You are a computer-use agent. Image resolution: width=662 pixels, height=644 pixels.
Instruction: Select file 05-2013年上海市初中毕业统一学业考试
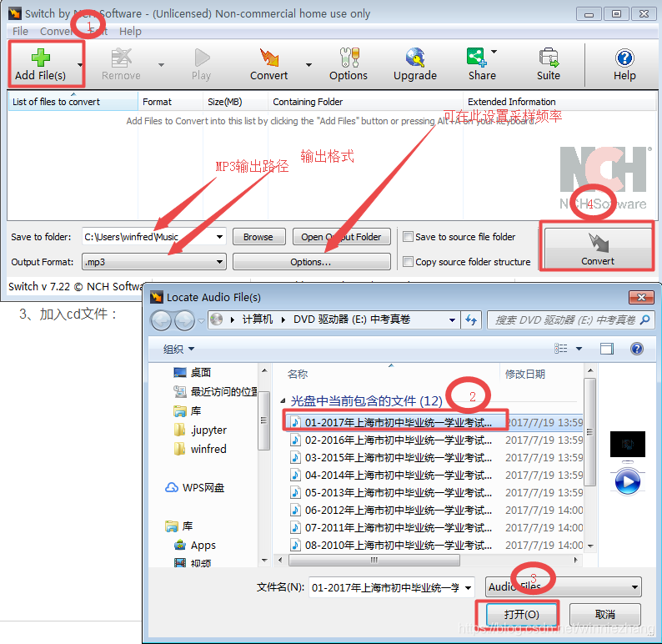click(x=434, y=492)
